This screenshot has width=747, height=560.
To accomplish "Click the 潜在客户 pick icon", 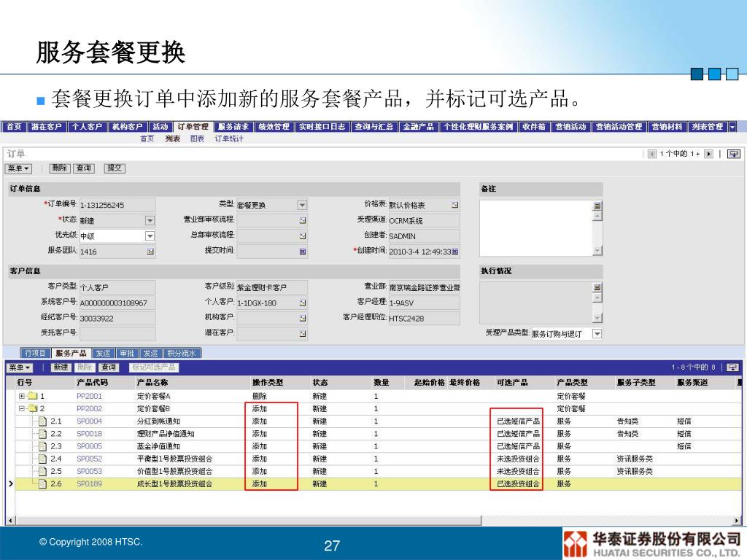I will pos(303,333).
